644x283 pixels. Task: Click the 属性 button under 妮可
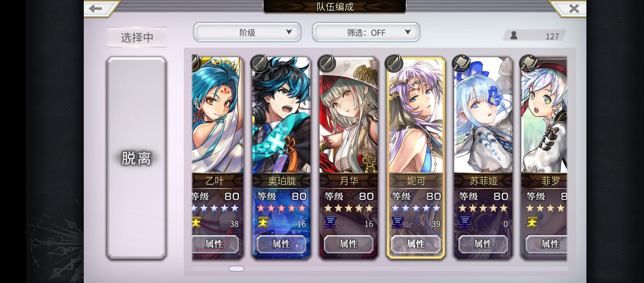(x=416, y=244)
